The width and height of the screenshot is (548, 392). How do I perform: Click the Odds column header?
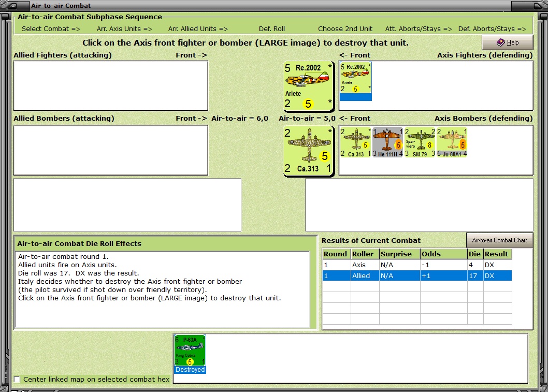pos(444,254)
